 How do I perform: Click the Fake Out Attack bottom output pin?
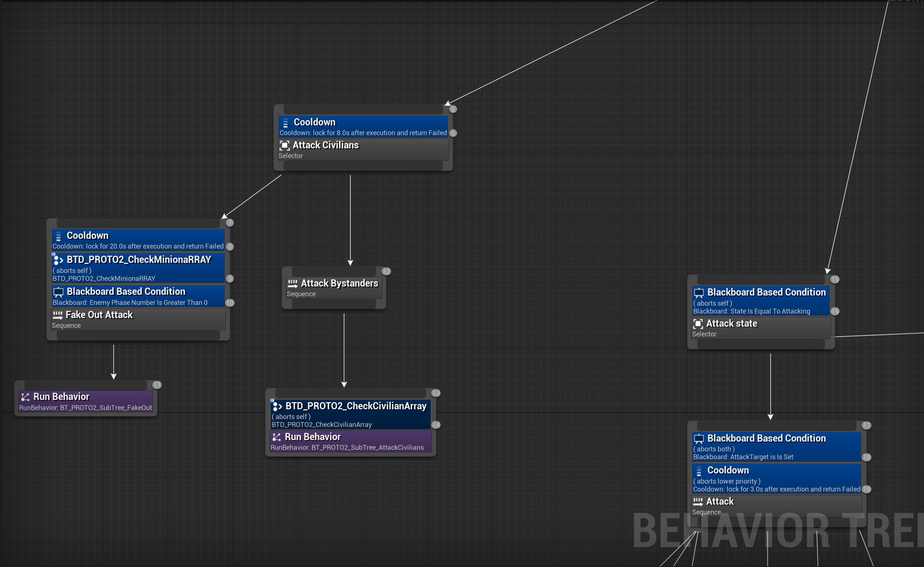click(x=138, y=335)
